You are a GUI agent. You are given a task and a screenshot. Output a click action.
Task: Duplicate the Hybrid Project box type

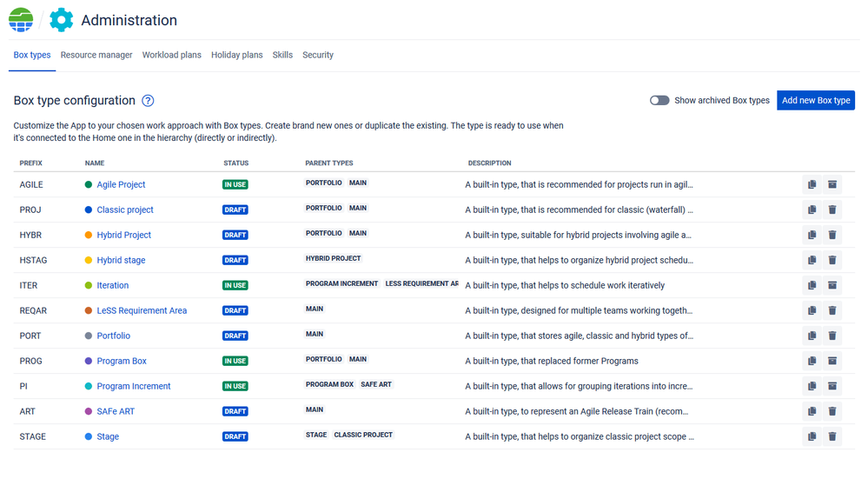[x=812, y=235]
